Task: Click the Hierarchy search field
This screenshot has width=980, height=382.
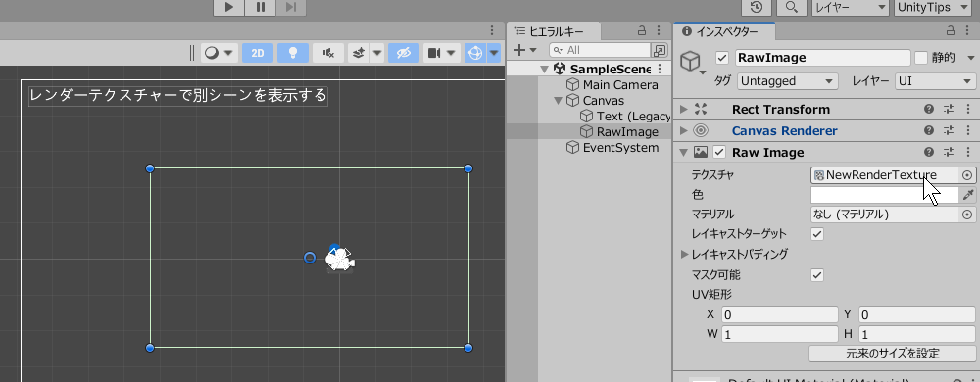Action: pyautogui.click(x=600, y=50)
